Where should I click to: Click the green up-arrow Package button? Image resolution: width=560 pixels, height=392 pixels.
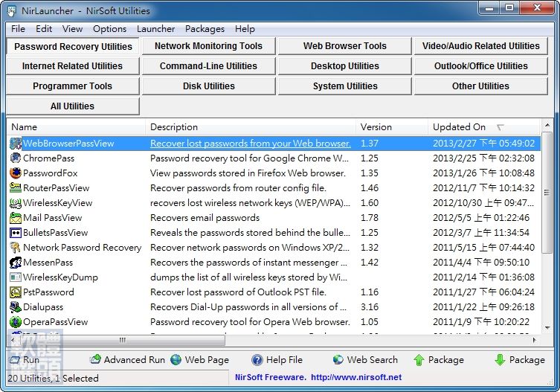point(439,360)
